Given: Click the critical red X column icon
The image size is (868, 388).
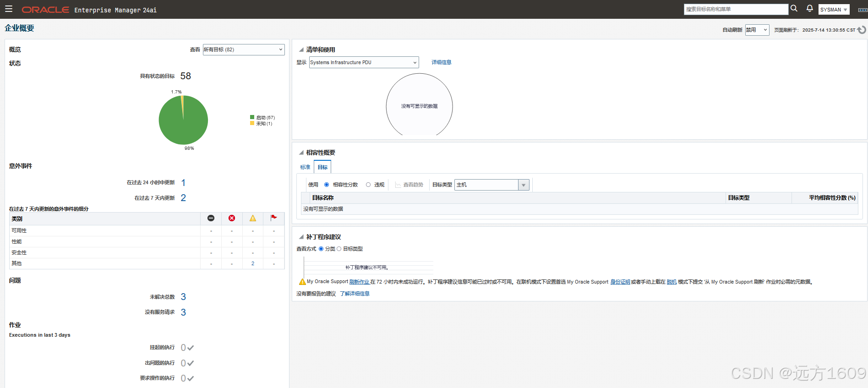Looking at the screenshot, I should [x=232, y=218].
